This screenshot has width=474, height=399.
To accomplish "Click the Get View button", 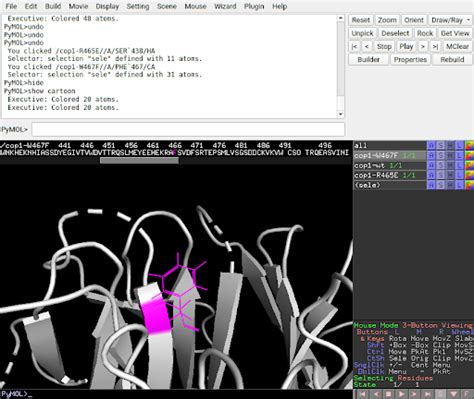I will 455,33.
